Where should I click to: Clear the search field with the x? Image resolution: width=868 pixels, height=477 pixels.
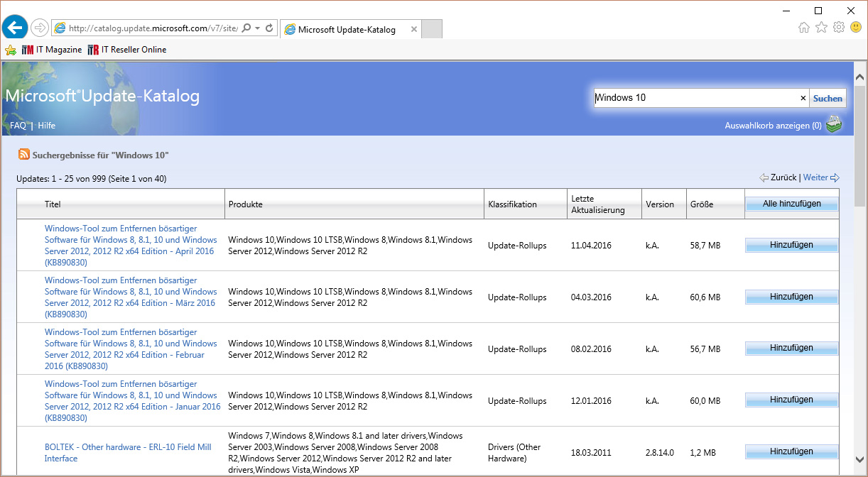(803, 99)
